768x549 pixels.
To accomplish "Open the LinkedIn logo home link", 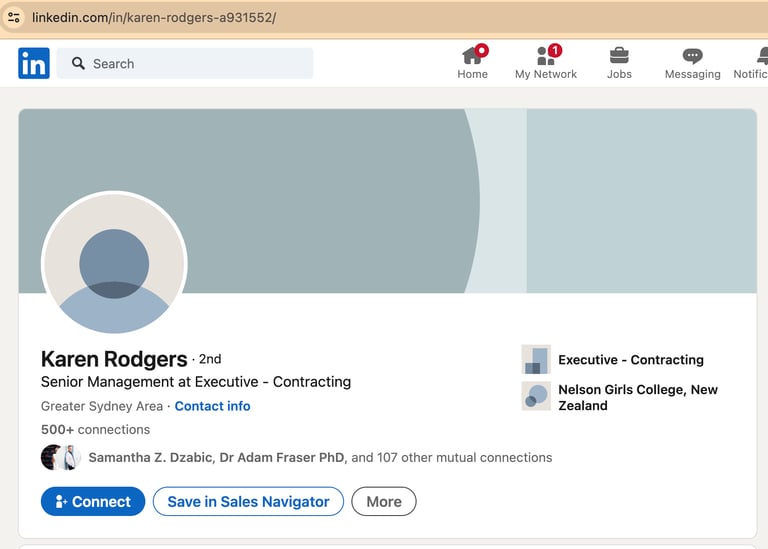I will coord(34,63).
